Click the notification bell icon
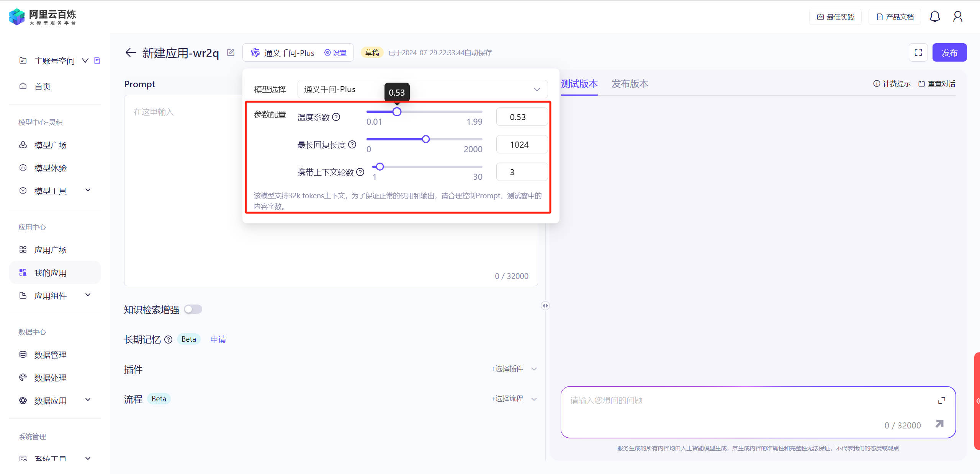This screenshot has height=474, width=980. (934, 17)
